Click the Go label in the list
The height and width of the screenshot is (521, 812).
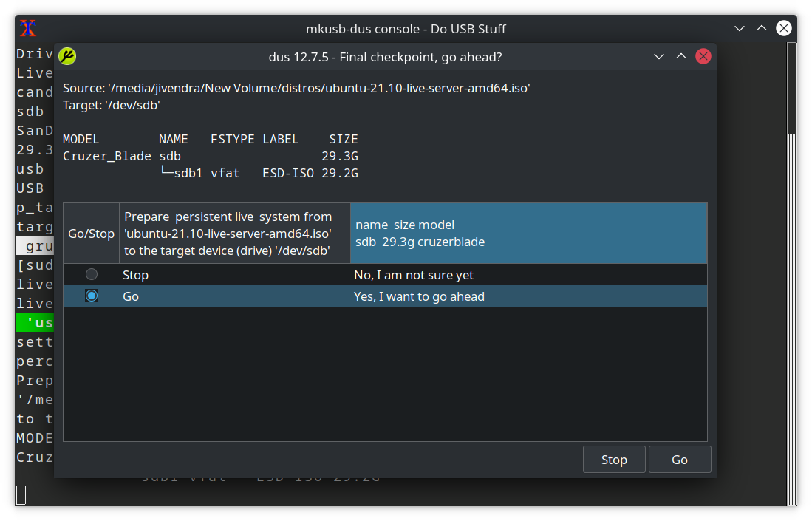pyautogui.click(x=131, y=296)
